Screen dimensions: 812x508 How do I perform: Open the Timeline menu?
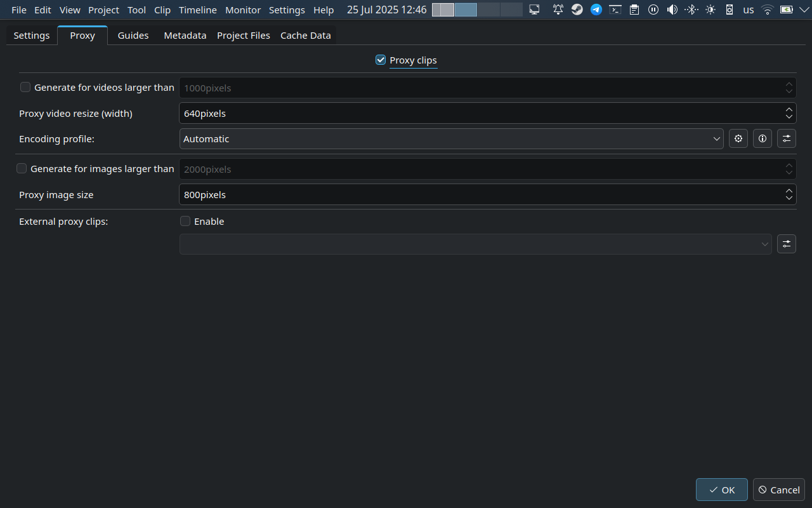click(197, 10)
